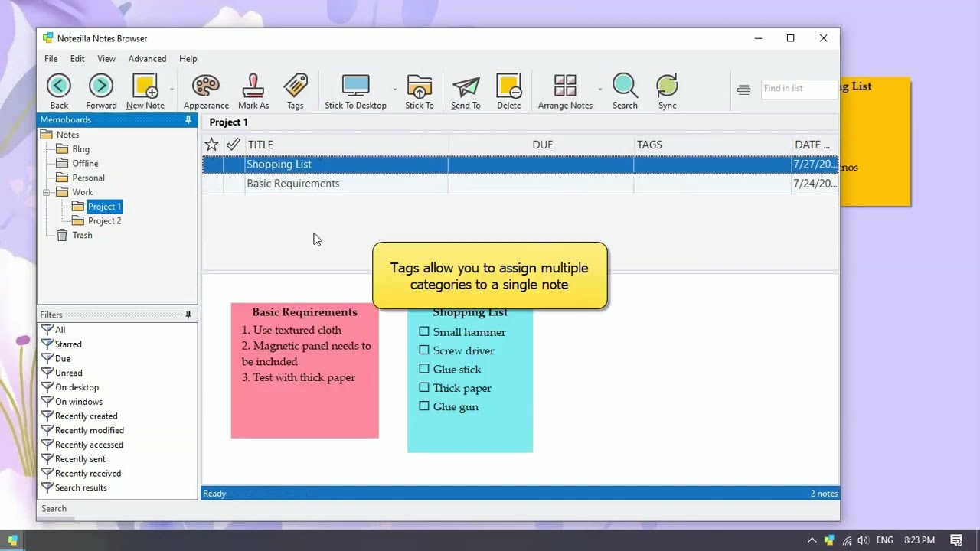The width and height of the screenshot is (980, 551).
Task: Click the pink Basic Requirements note preview
Action: pos(305,370)
